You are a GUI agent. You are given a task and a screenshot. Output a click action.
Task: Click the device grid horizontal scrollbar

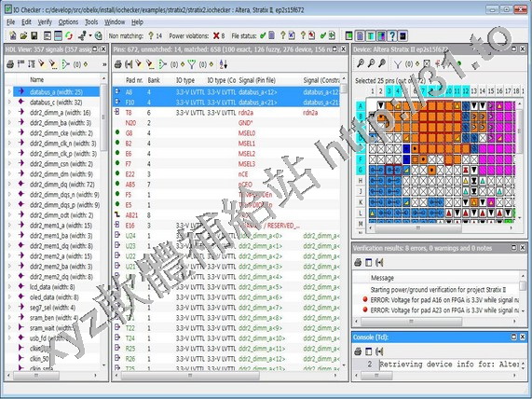coord(418,228)
